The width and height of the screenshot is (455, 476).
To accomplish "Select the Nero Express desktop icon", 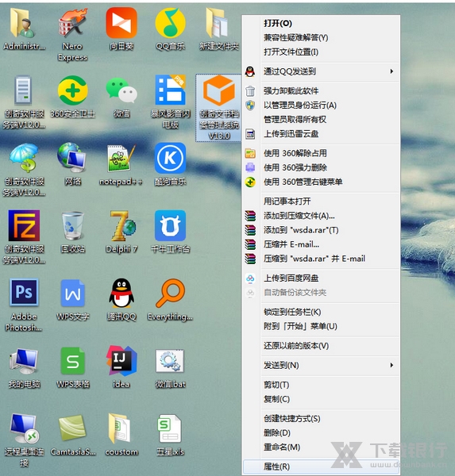I will point(72,34).
